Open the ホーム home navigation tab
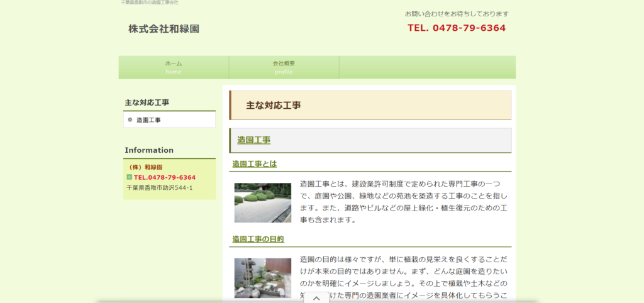Viewport: 644px width, 303px height. pyautogui.click(x=174, y=67)
